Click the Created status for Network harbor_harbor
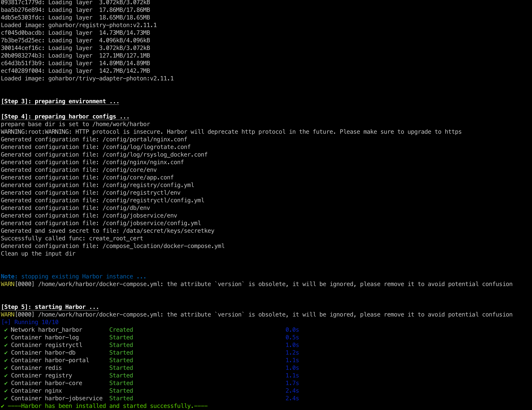 [121, 330]
